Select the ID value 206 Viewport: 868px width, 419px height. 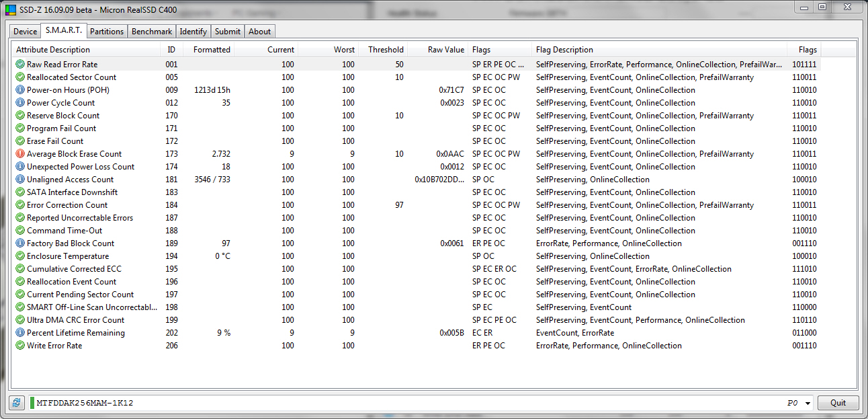[x=171, y=346]
